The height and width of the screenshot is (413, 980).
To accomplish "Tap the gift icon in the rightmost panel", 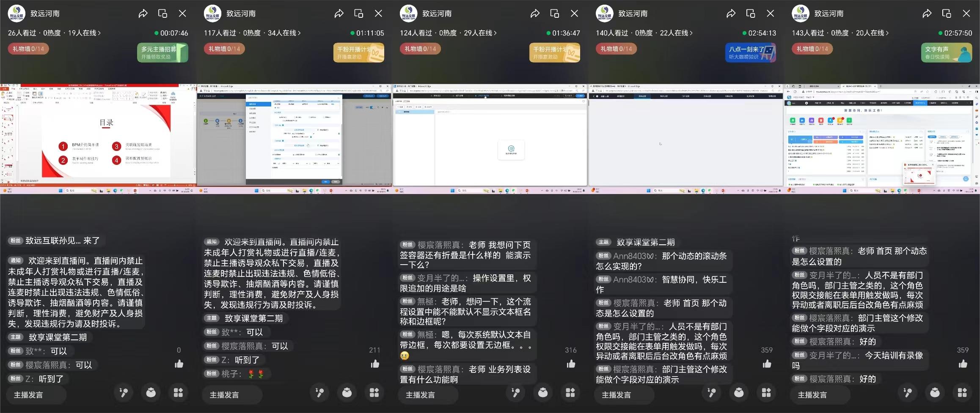I will (935, 393).
